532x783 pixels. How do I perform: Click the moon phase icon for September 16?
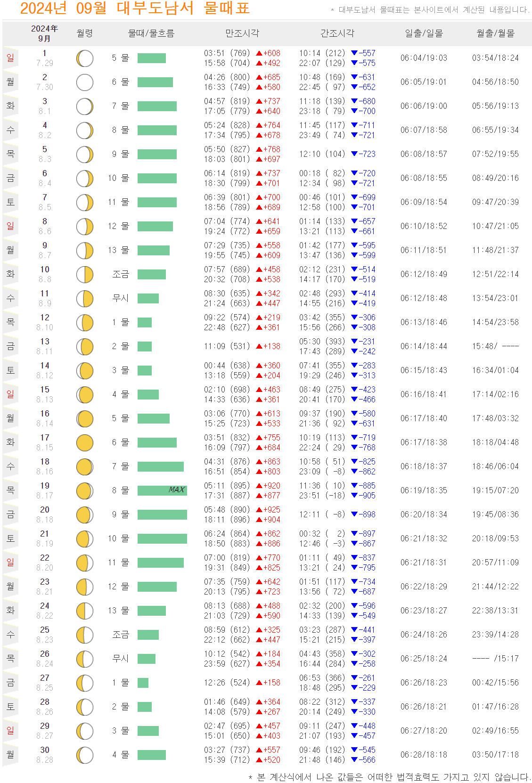[85, 419]
